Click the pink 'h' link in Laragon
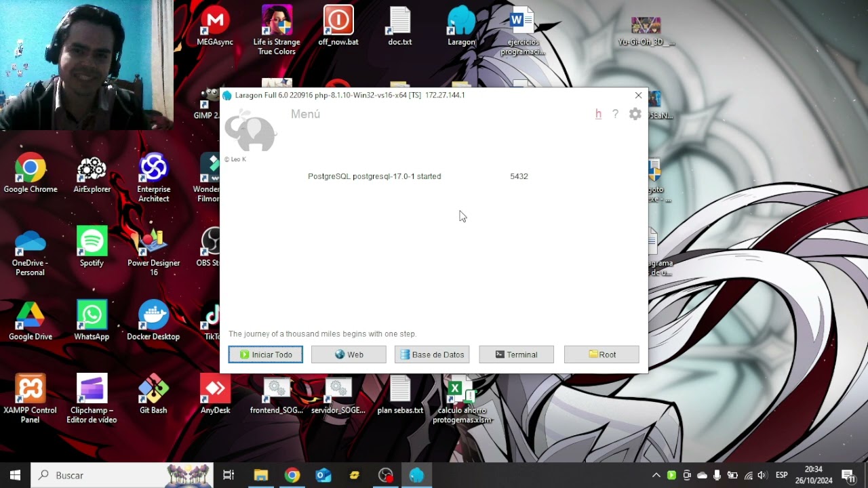 598,114
